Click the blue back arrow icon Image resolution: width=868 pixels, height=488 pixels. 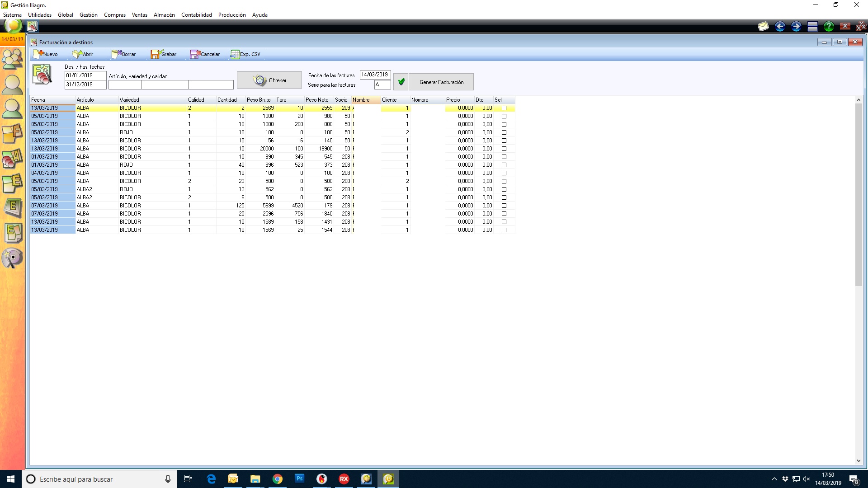coord(780,27)
